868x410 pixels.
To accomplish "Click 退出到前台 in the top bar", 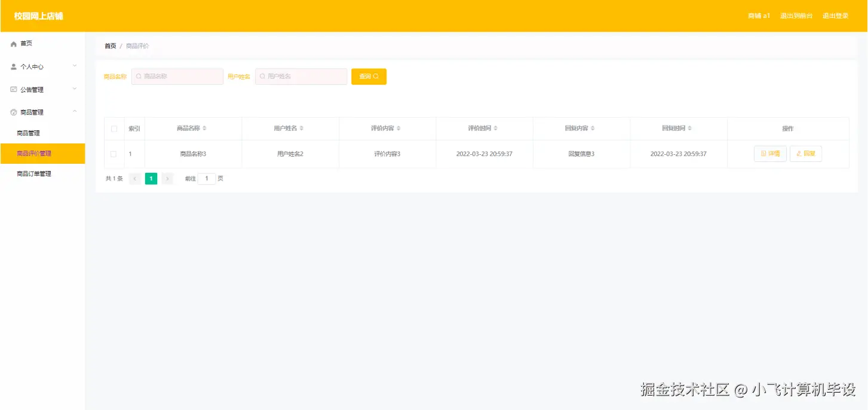I will pos(796,16).
